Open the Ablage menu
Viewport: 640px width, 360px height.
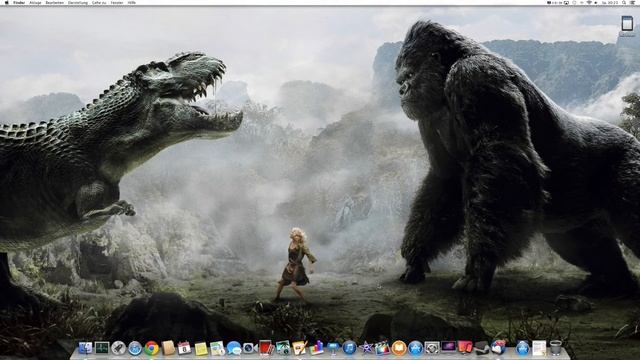click(x=35, y=2)
